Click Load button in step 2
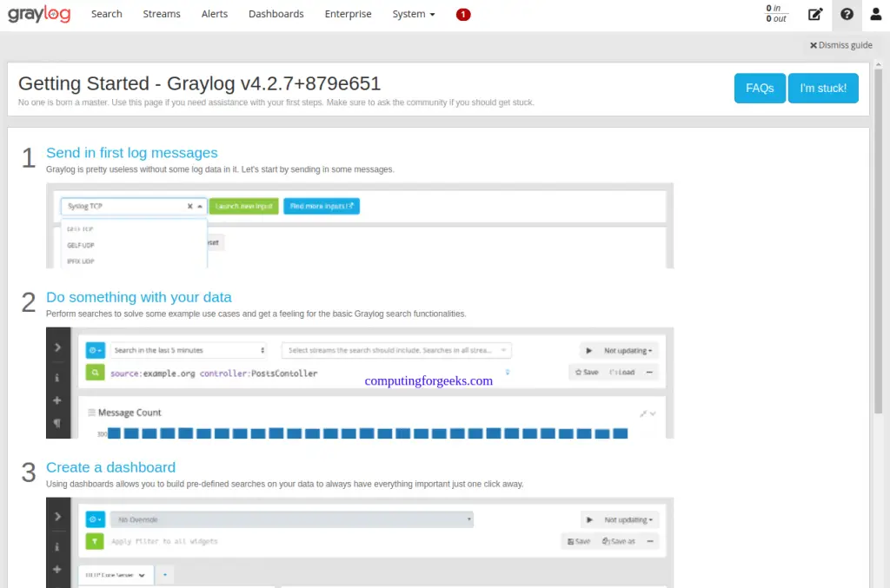 (622, 373)
